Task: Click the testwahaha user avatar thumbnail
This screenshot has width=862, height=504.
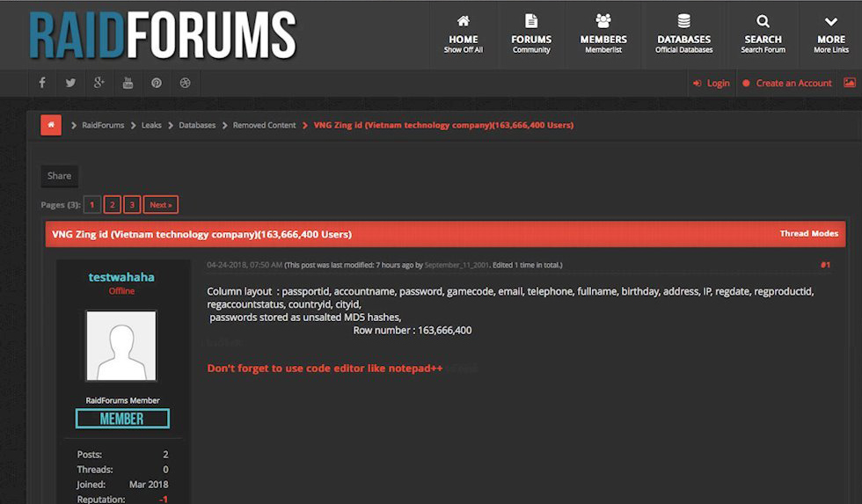Action: [121, 346]
